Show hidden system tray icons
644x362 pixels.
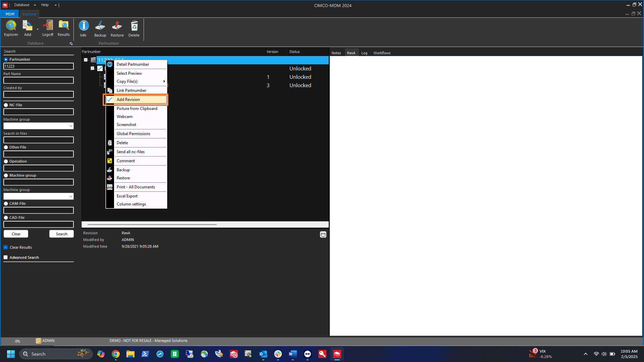click(586, 354)
